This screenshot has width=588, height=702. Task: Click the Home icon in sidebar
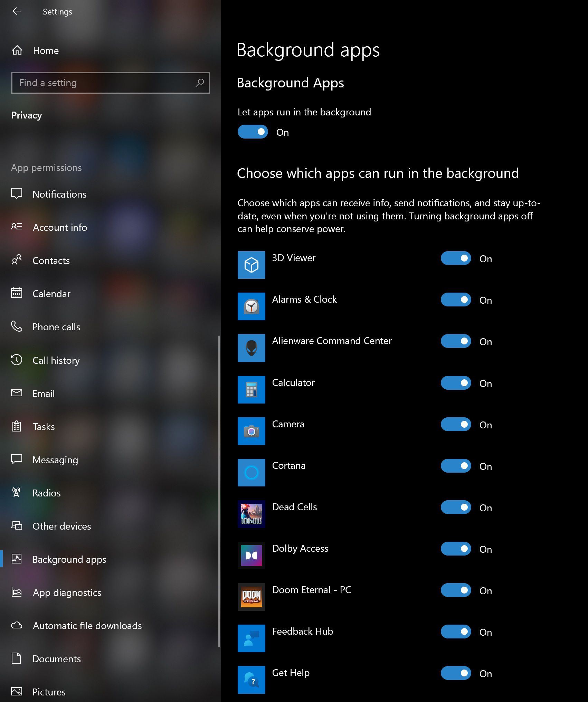[17, 51]
